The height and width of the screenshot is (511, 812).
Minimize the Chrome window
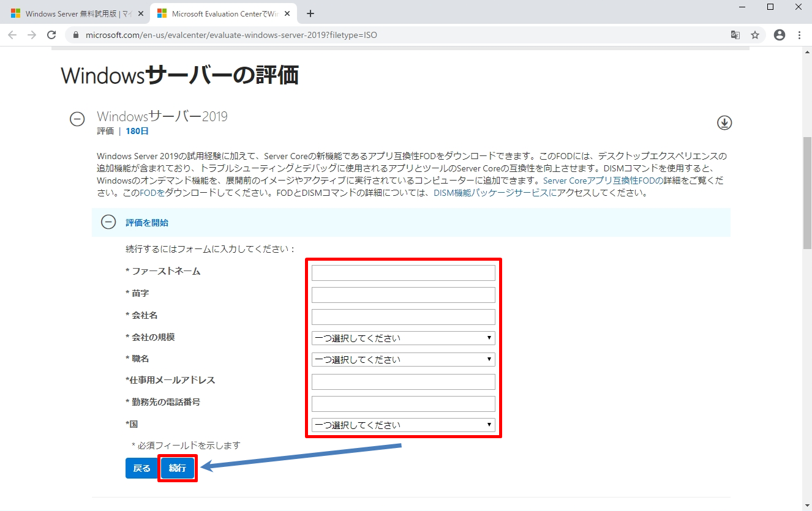coord(742,7)
